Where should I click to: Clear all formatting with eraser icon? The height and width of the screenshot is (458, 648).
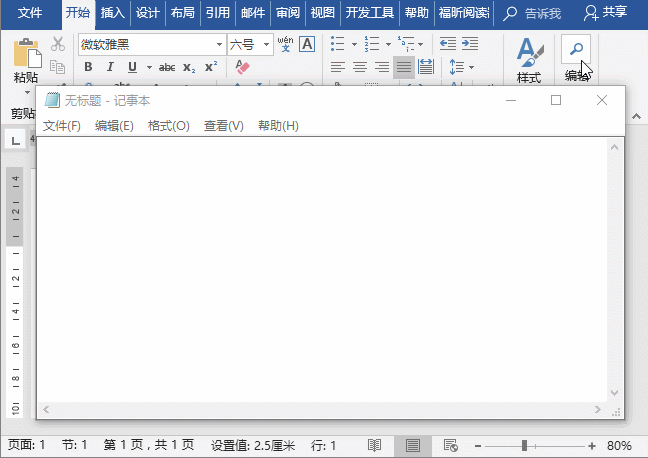(x=242, y=67)
